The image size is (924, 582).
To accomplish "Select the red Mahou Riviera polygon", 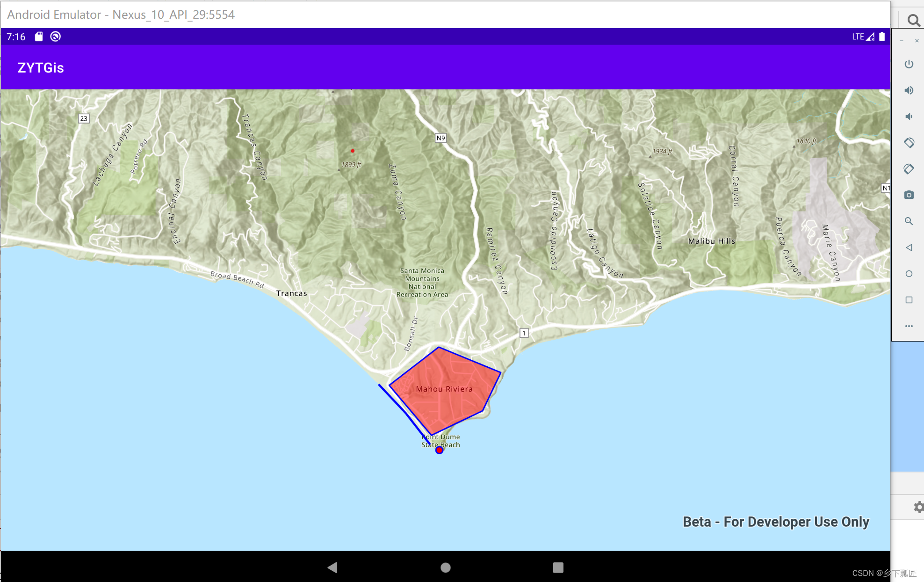I will (444, 388).
